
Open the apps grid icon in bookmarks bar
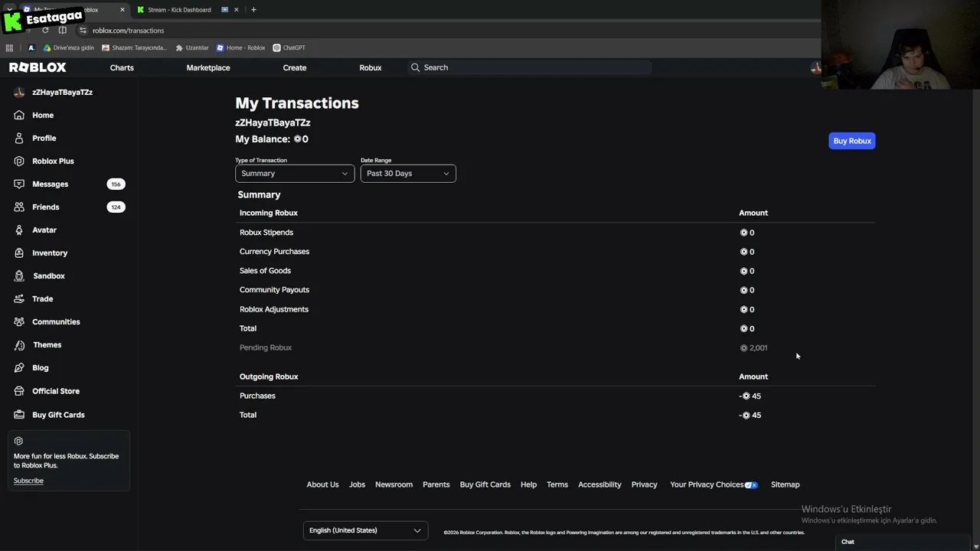9,47
